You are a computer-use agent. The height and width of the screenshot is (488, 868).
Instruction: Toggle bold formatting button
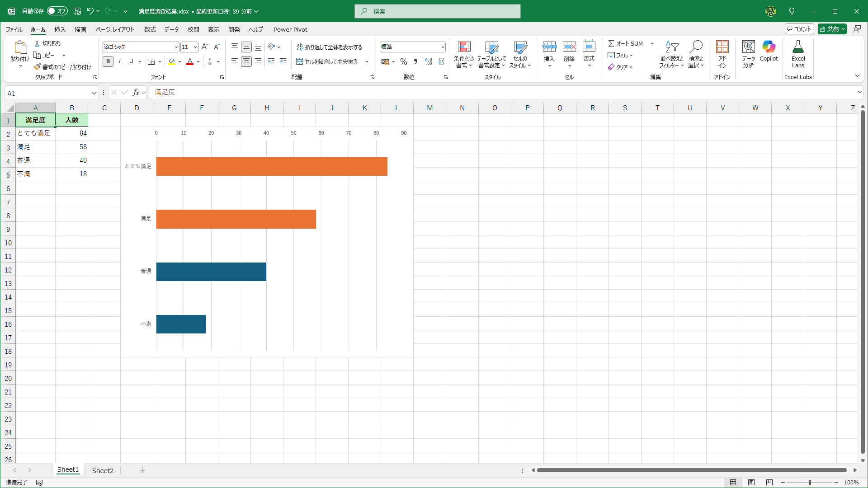[108, 61]
